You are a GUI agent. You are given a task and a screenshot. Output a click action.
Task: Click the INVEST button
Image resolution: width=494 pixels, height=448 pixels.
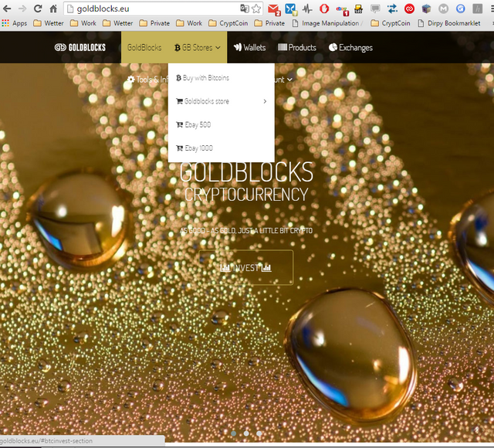click(x=246, y=267)
